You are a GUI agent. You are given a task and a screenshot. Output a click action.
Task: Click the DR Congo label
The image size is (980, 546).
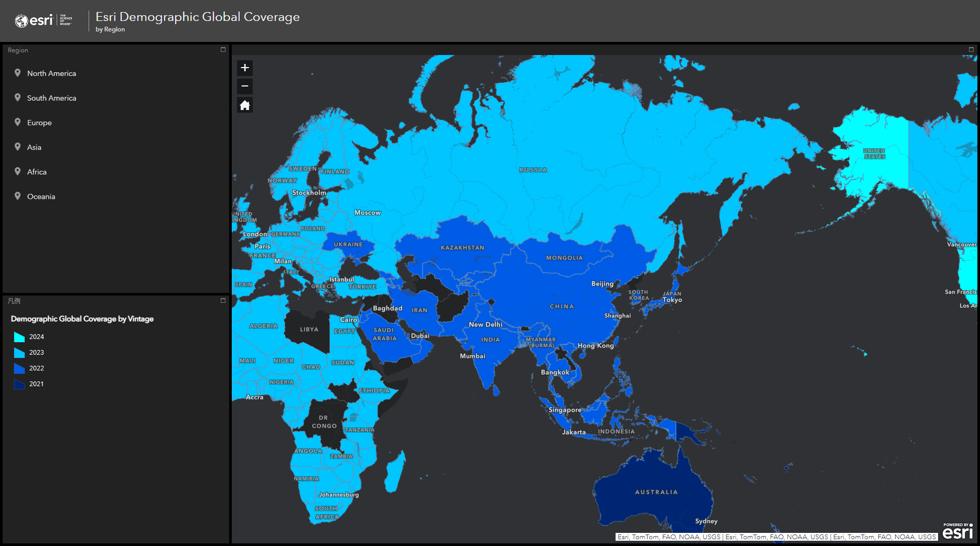coord(324,422)
